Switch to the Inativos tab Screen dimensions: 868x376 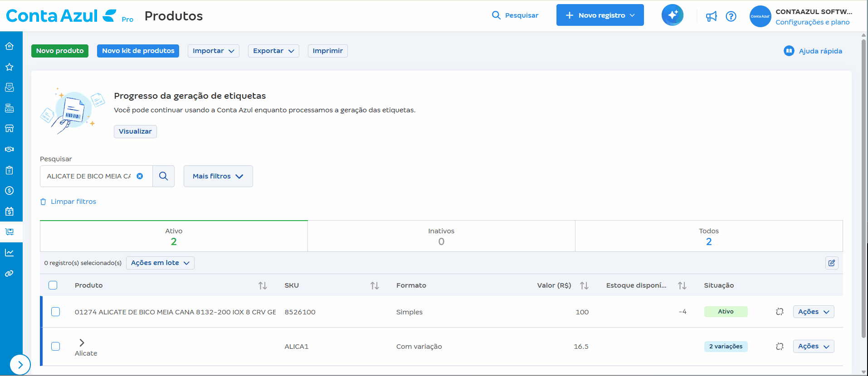pyautogui.click(x=441, y=236)
